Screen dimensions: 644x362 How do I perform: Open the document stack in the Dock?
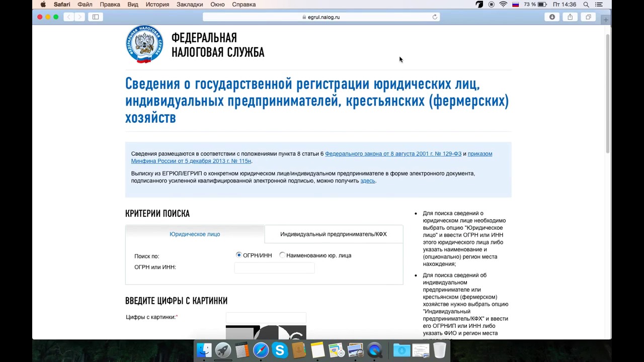421,350
